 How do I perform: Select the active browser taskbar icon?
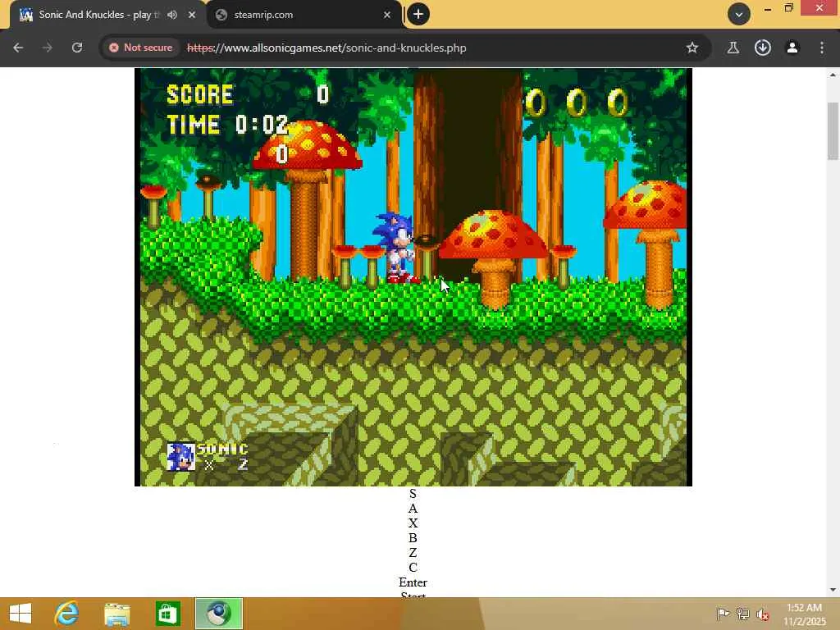point(218,614)
